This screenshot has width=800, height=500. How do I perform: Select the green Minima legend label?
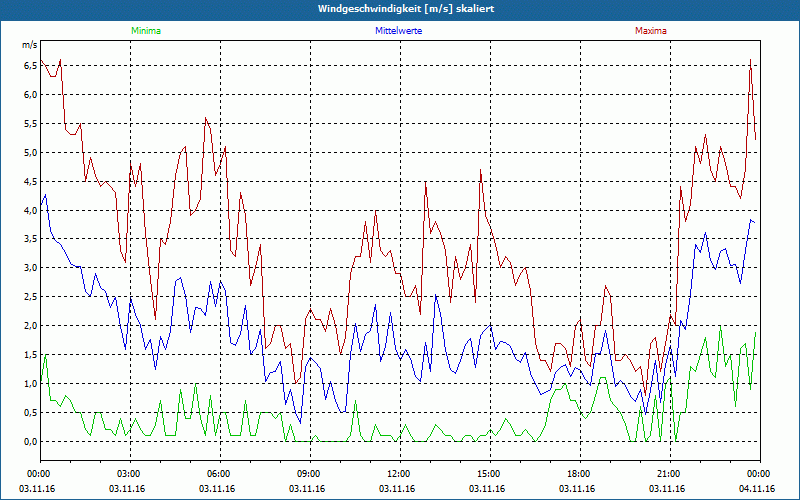point(146,31)
